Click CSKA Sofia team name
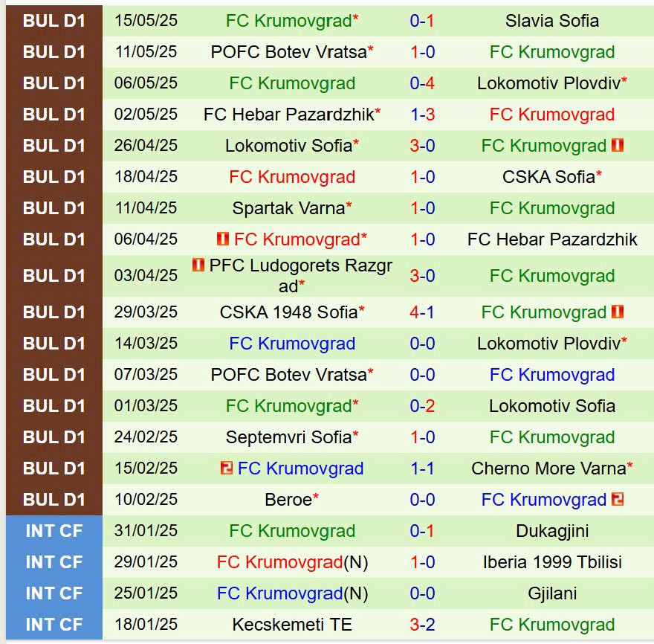This screenshot has width=654, height=644. point(549,177)
